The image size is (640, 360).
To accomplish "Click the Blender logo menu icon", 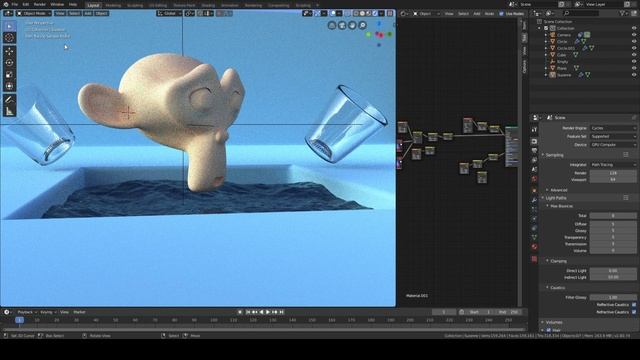I will [5, 4].
